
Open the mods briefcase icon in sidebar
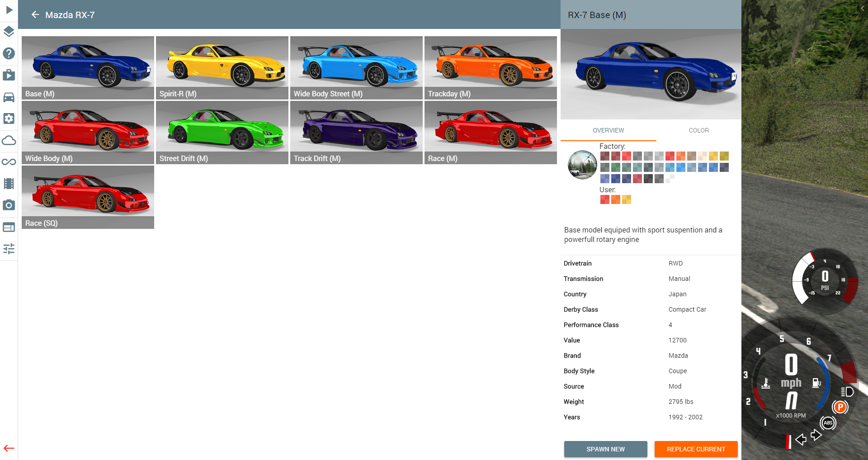coord(9,75)
